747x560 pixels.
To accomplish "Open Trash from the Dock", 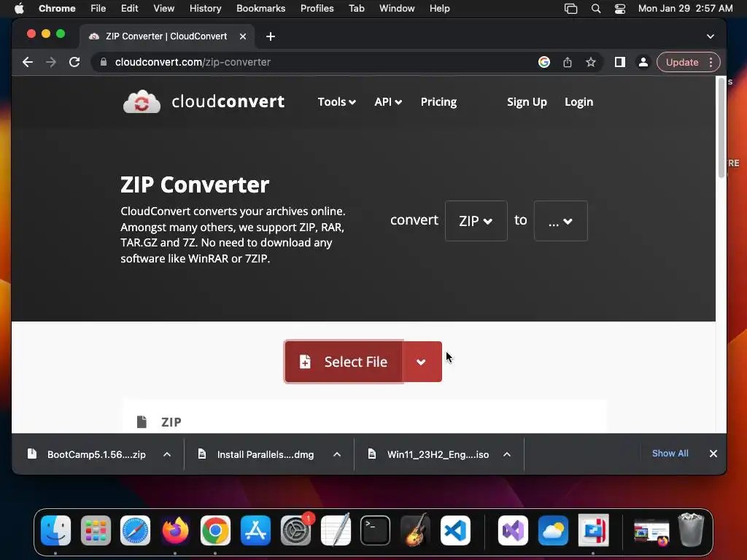I will coord(691,529).
